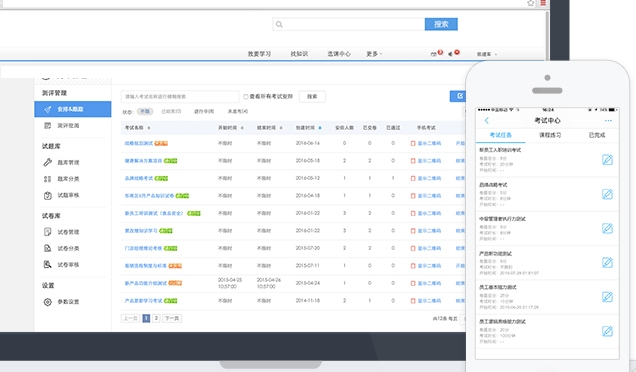Open the gear icon for 参数设置

(x=47, y=302)
